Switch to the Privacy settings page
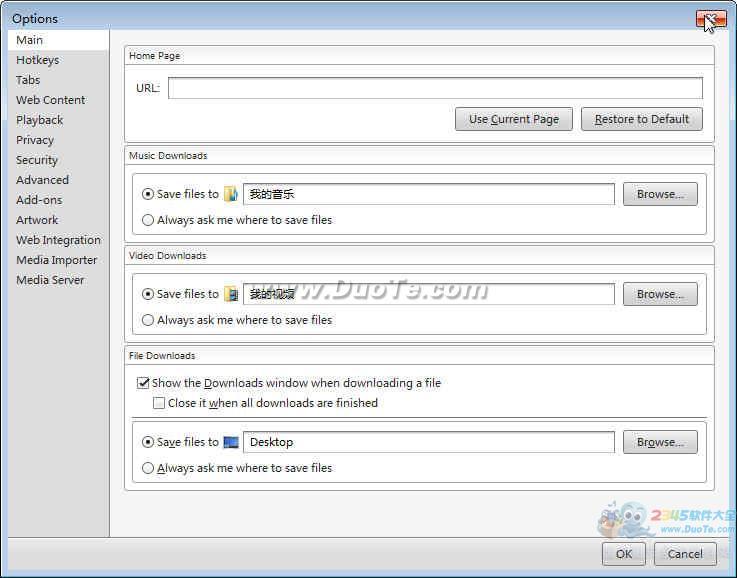 pos(35,140)
